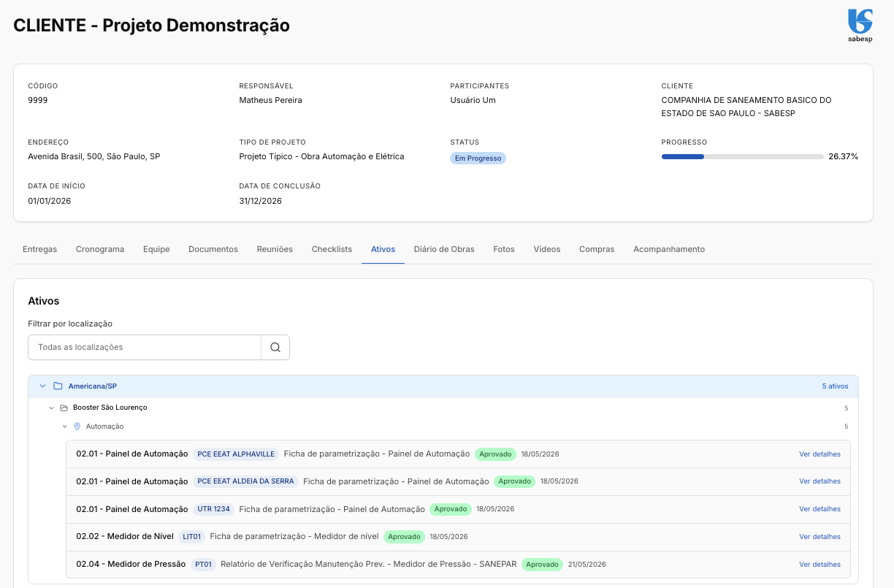This screenshot has width=894, height=588.
Task: Click the PCE EEAT ALDEIA DA SERRA tag
Action: point(245,481)
